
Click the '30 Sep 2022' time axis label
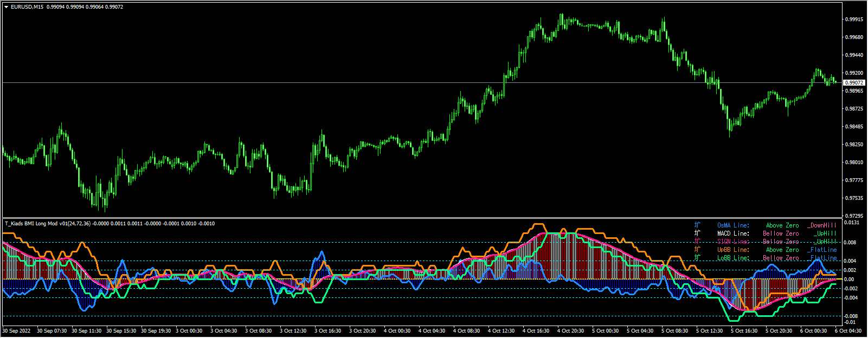16,331
